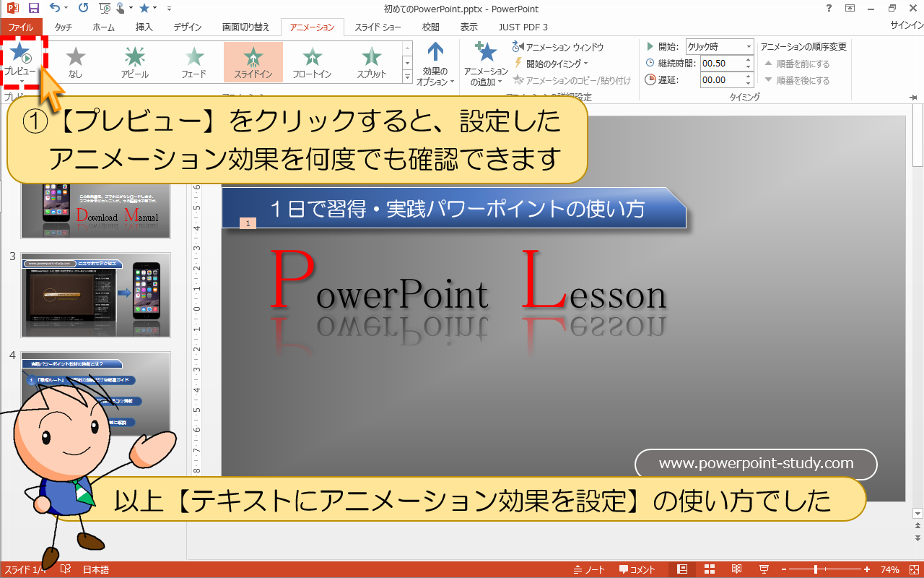Click the 継続時間 duration field
The image size is (924, 578).
tap(723, 63)
